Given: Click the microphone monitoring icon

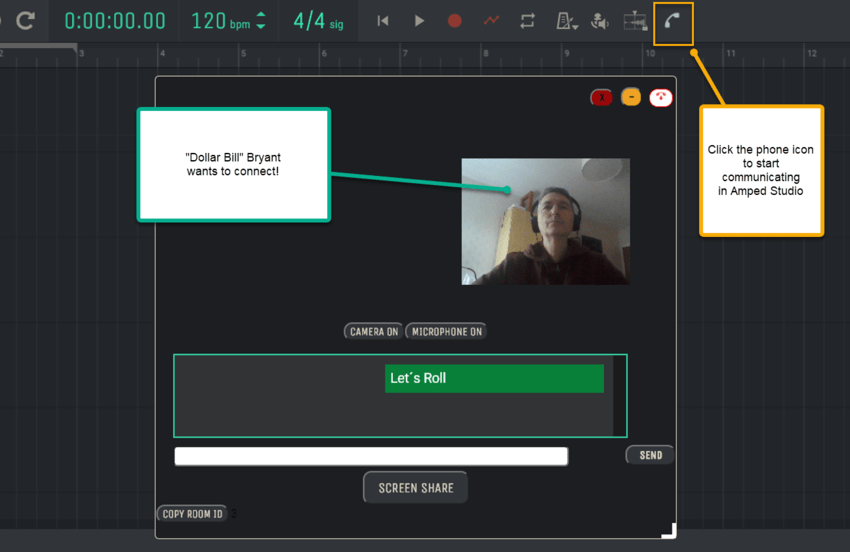Looking at the screenshot, I should coord(600,21).
